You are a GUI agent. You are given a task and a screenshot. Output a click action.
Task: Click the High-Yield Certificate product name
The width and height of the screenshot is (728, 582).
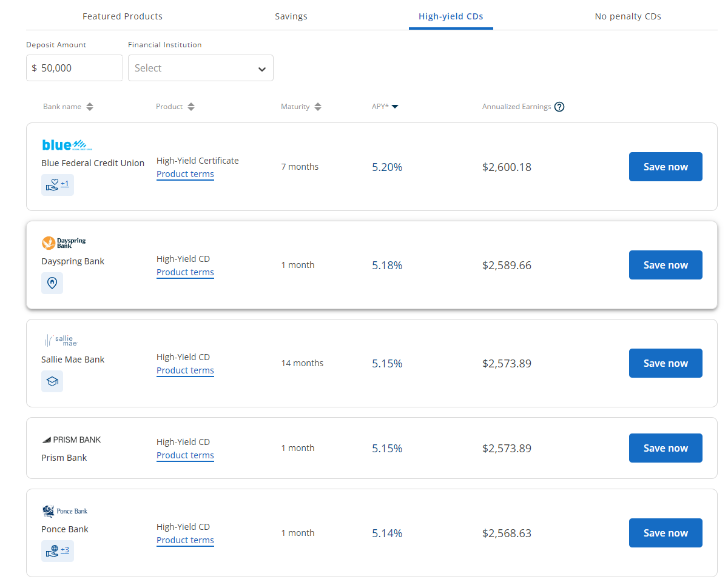pyautogui.click(x=198, y=161)
